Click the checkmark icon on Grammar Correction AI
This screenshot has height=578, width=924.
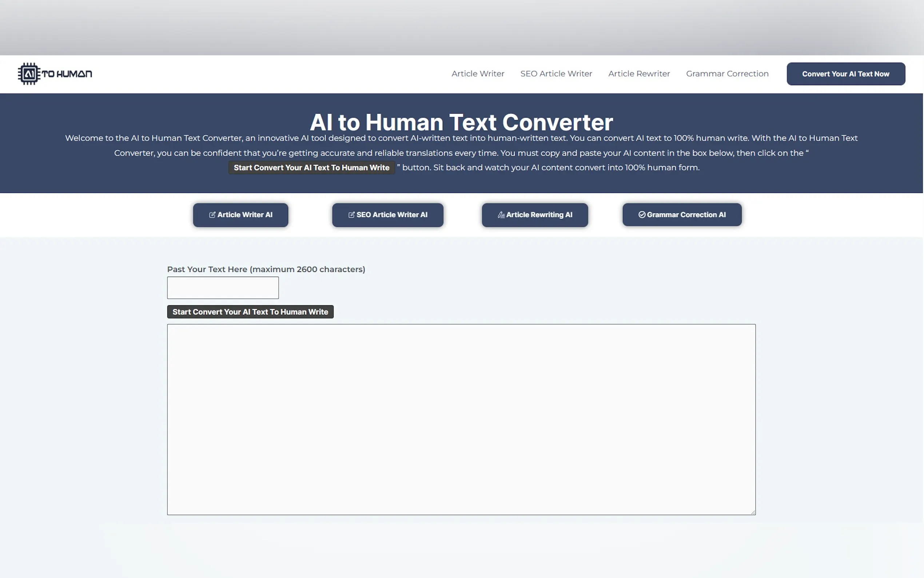[x=642, y=215]
